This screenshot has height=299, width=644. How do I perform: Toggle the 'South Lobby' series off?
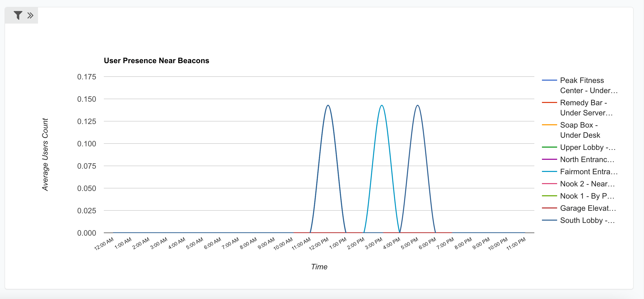(x=587, y=220)
